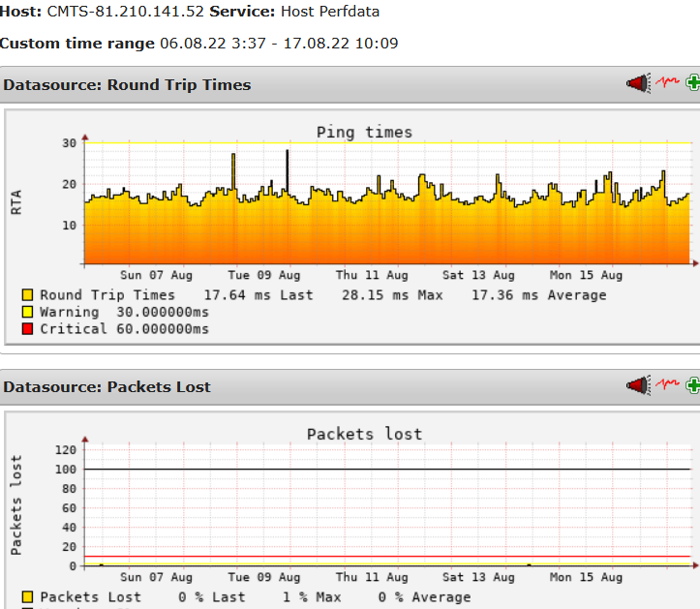Click the Ping times graph title
Screen dimensions: 700x609
(364, 132)
